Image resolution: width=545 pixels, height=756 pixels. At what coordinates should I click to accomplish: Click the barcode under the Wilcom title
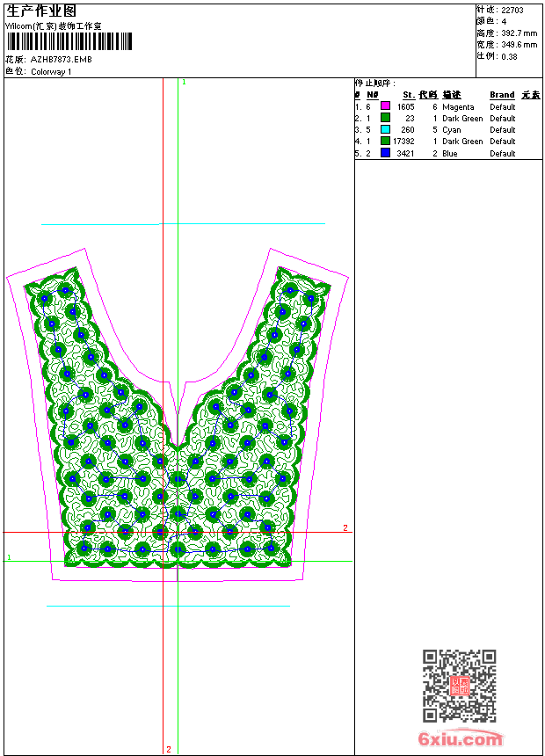tap(69, 41)
